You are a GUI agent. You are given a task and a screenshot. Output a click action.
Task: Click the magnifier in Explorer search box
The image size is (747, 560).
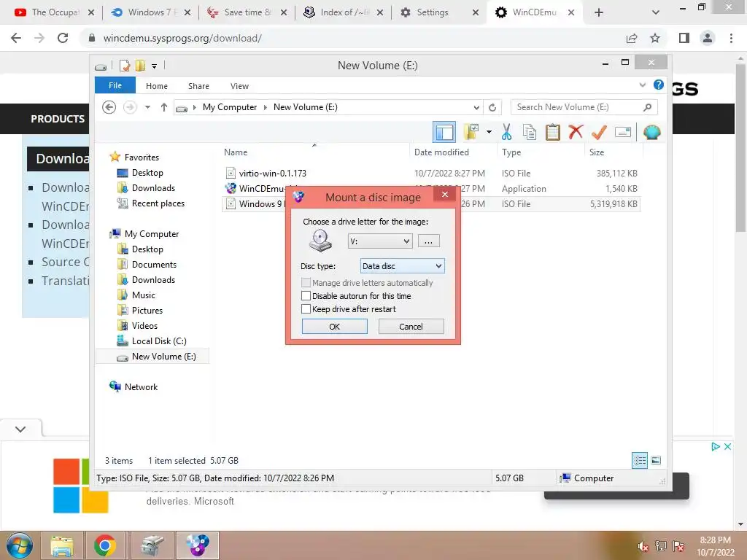[647, 107]
